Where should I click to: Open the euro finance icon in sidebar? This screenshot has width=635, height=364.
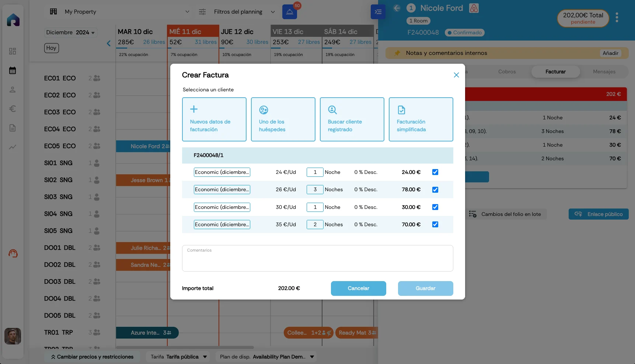[x=13, y=109]
